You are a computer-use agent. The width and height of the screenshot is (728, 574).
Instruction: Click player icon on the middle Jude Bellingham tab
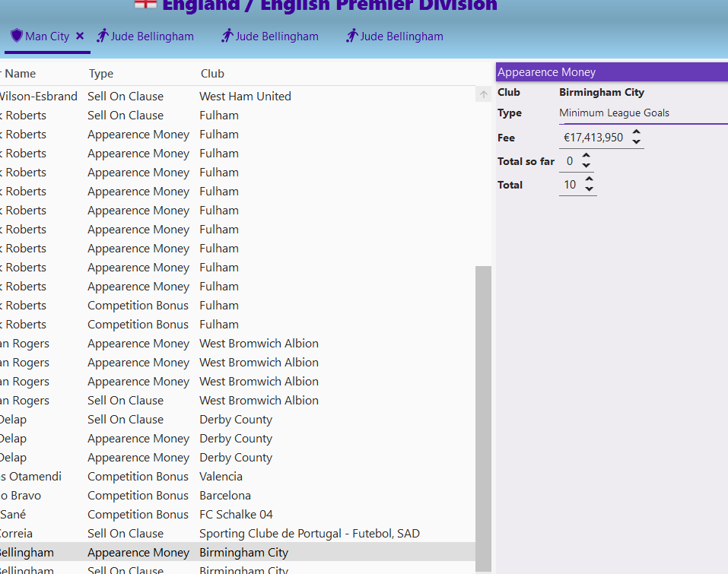[x=227, y=36]
